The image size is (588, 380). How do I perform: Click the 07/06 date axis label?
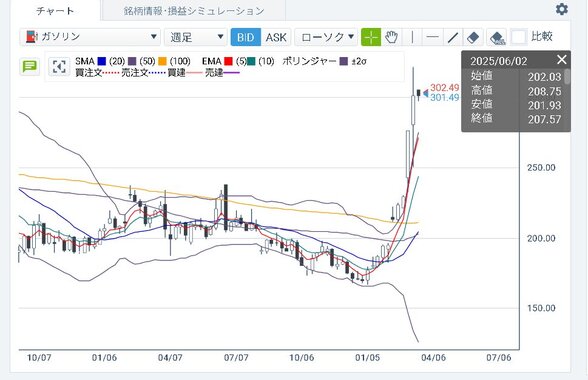[x=499, y=358]
